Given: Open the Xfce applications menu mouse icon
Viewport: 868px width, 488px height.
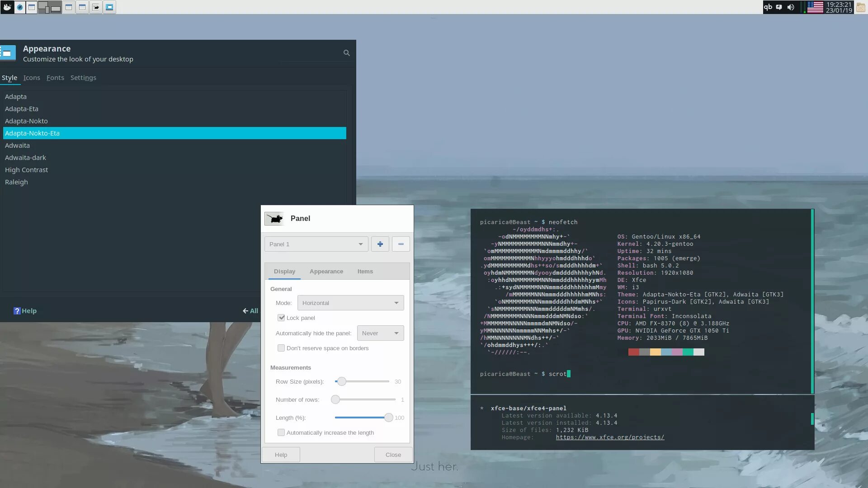Looking at the screenshot, I should [x=7, y=7].
